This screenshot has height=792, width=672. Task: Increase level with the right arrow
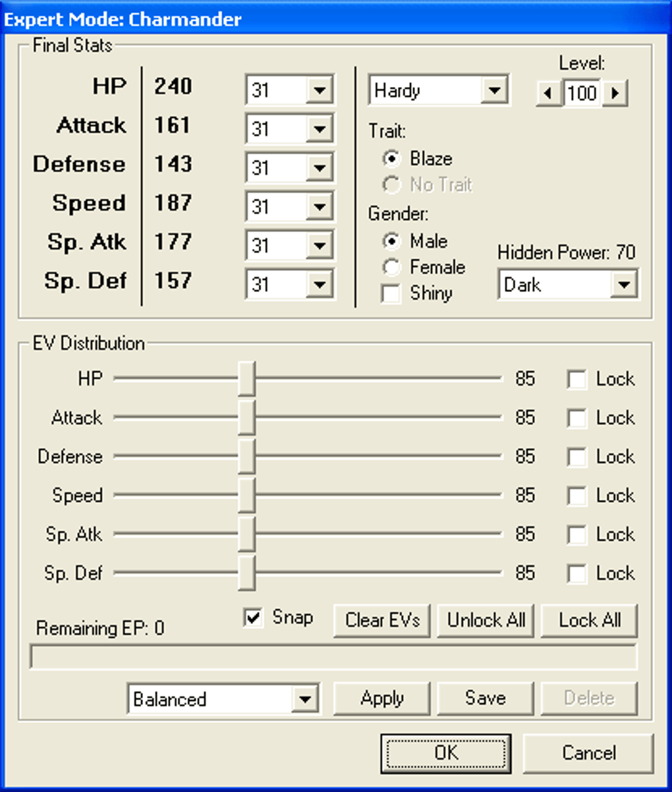615,93
